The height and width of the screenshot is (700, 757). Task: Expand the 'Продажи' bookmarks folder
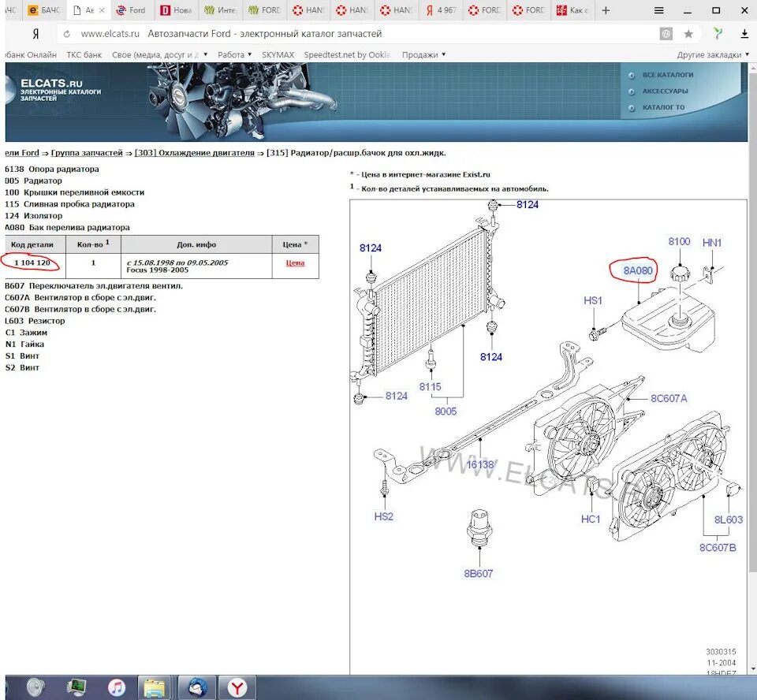tap(423, 54)
